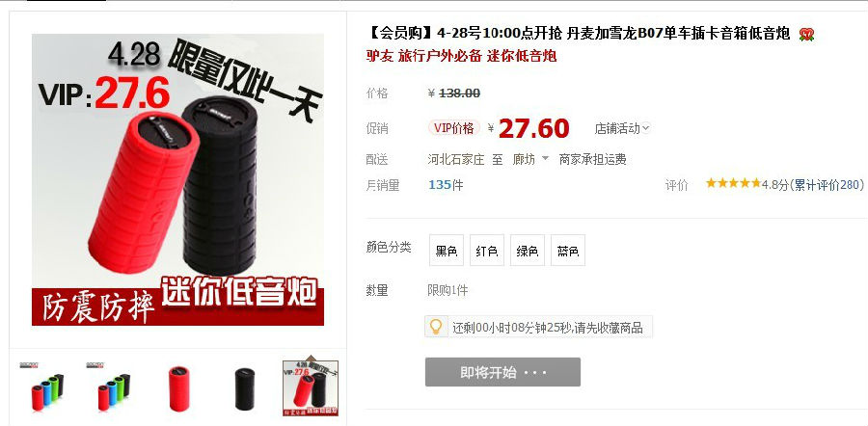Click the 135件 monthly sales link
This screenshot has height=426, width=868.
pyautogui.click(x=446, y=185)
